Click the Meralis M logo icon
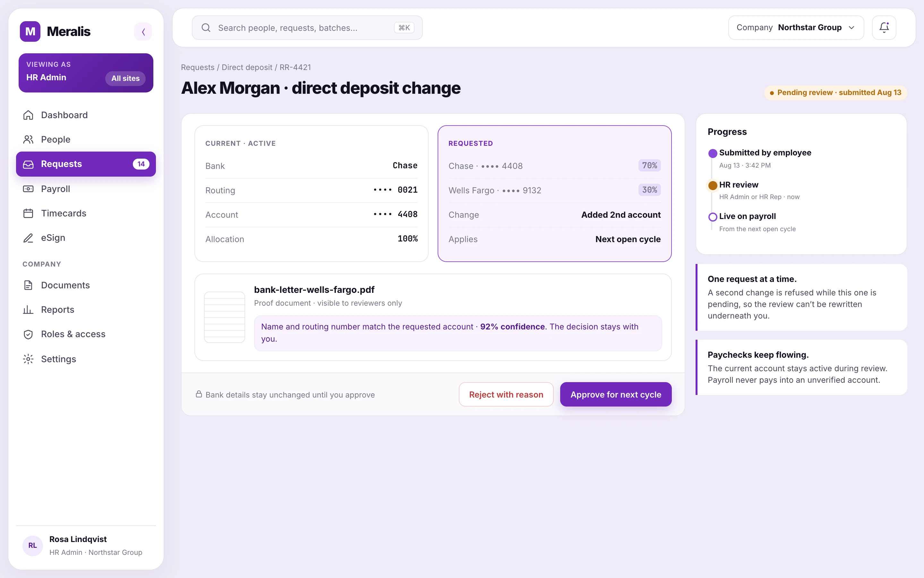Screen dimensions: 924x578 [30, 31]
